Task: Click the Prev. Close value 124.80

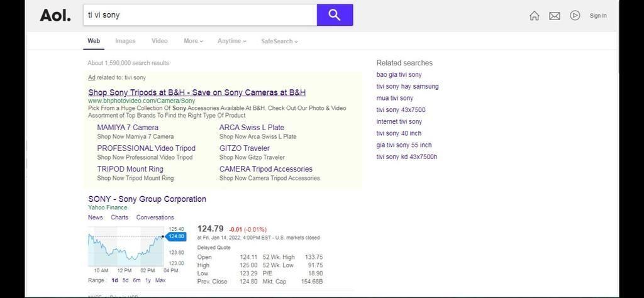Action: point(248,282)
